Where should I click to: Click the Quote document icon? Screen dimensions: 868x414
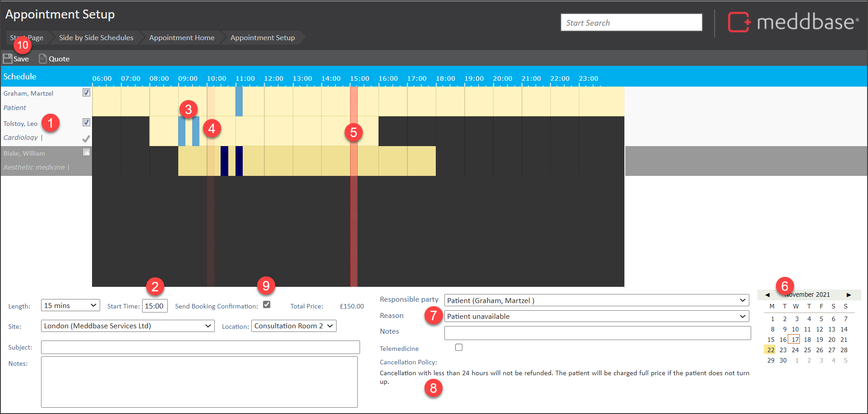(43, 59)
